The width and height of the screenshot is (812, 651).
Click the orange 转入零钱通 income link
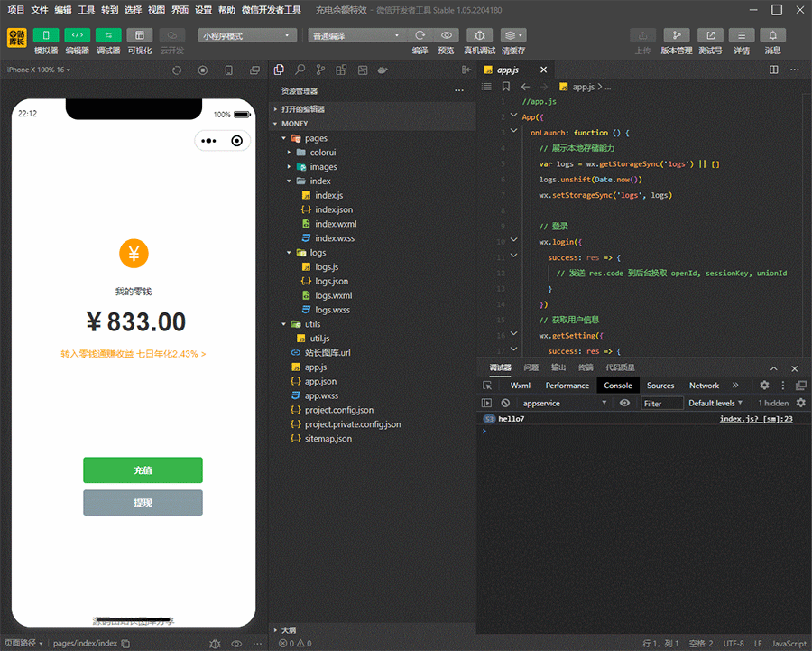click(x=134, y=354)
